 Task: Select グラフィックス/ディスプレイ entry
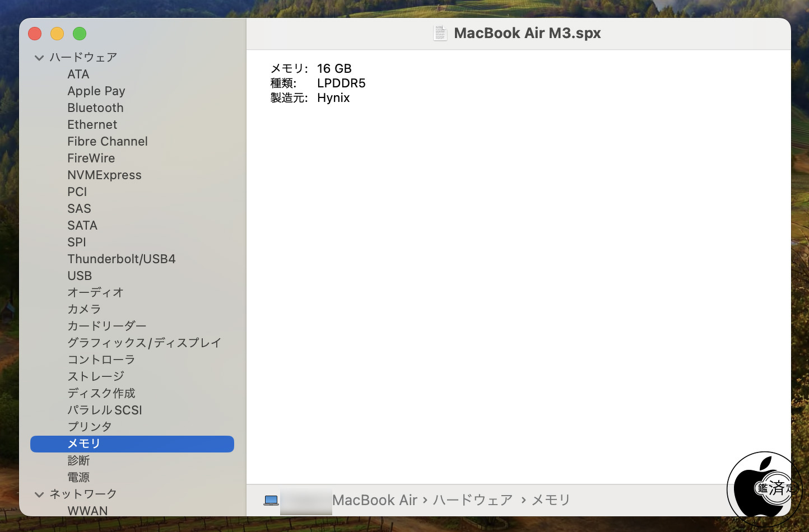(145, 343)
